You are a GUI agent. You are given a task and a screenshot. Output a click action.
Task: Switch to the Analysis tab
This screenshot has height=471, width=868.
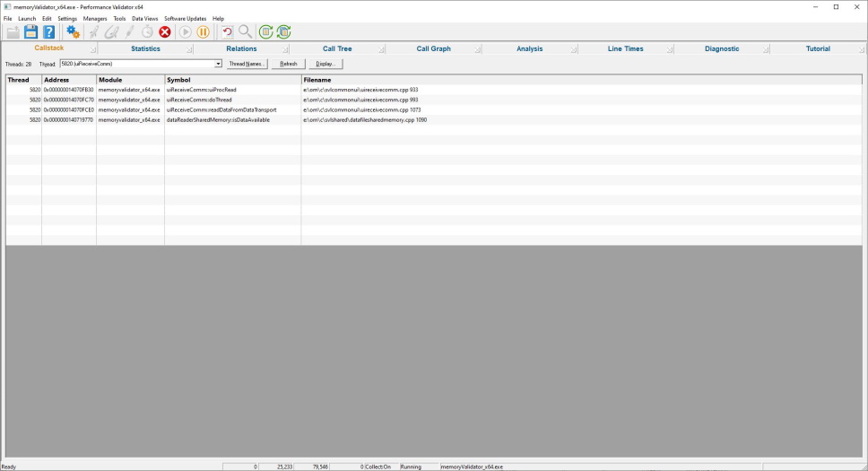tap(529, 48)
